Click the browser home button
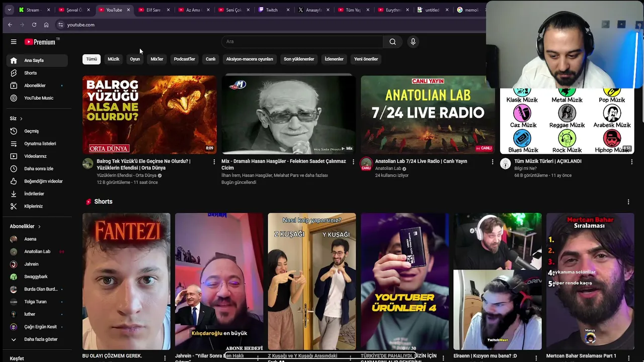The height and width of the screenshot is (362, 644). pos(46,25)
